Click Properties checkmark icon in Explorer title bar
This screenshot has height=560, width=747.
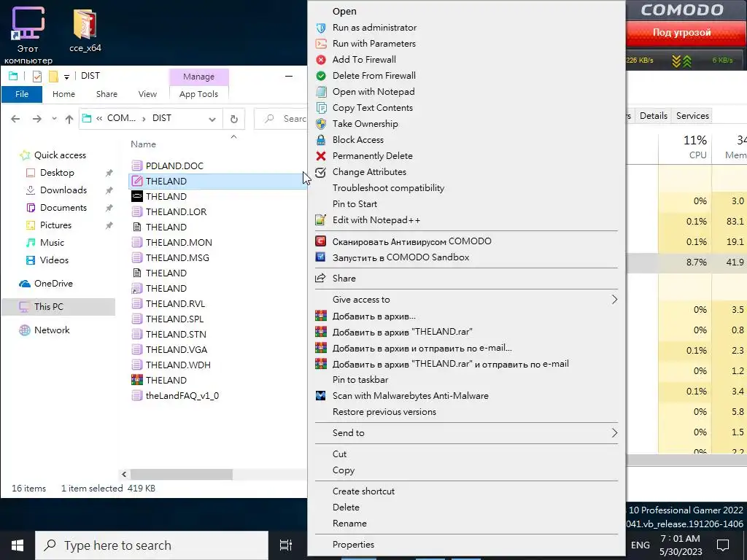pyautogui.click(x=37, y=76)
